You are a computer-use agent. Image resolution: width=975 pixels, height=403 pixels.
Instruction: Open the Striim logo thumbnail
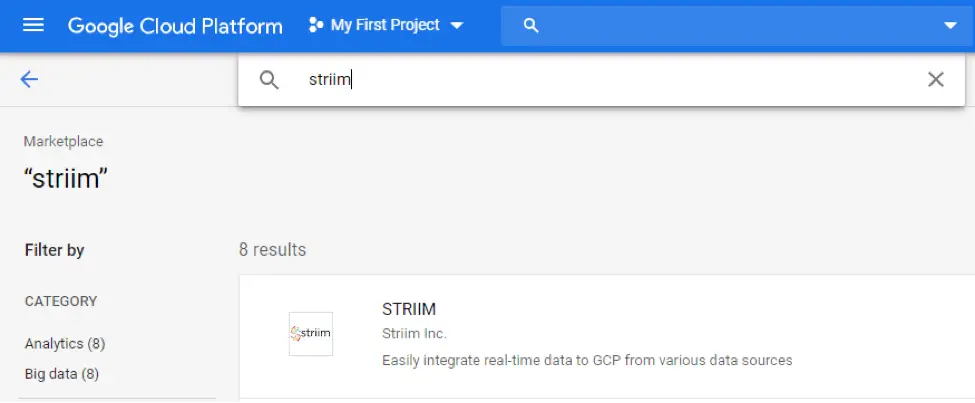point(310,333)
